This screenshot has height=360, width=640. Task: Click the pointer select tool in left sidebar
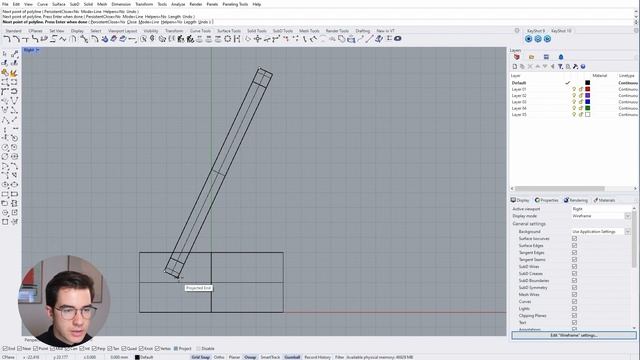pyautogui.click(x=5, y=54)
